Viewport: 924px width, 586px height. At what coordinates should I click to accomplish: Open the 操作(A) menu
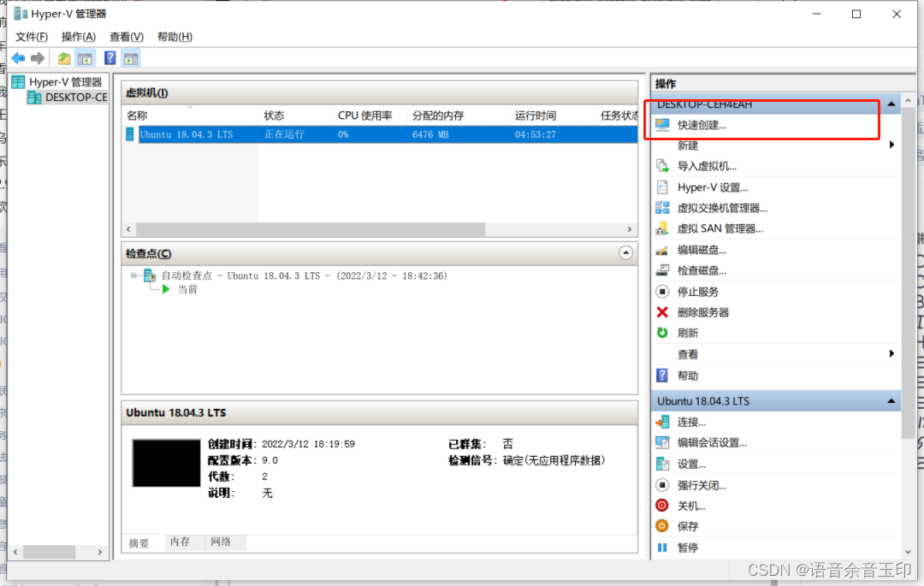79,37
